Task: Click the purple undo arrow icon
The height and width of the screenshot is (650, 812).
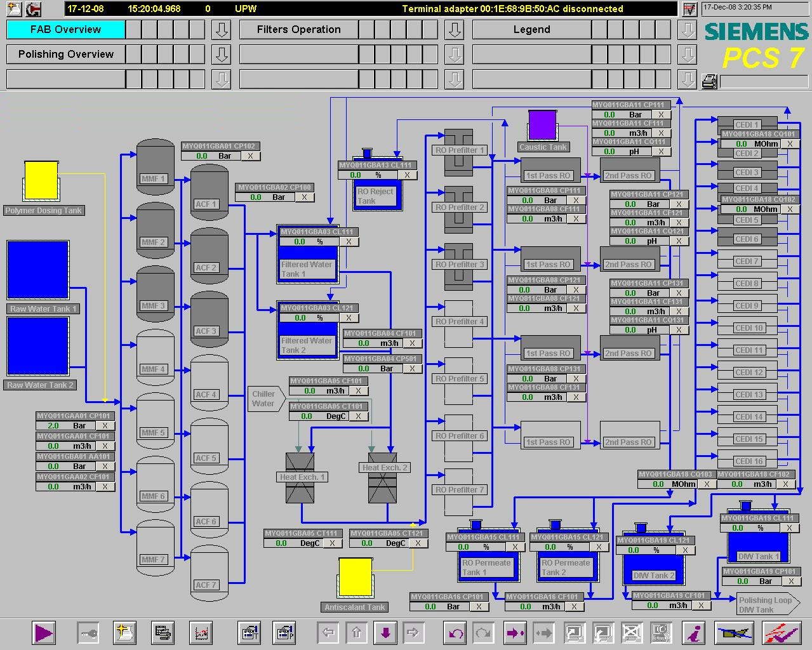Action: click(456, 633)
